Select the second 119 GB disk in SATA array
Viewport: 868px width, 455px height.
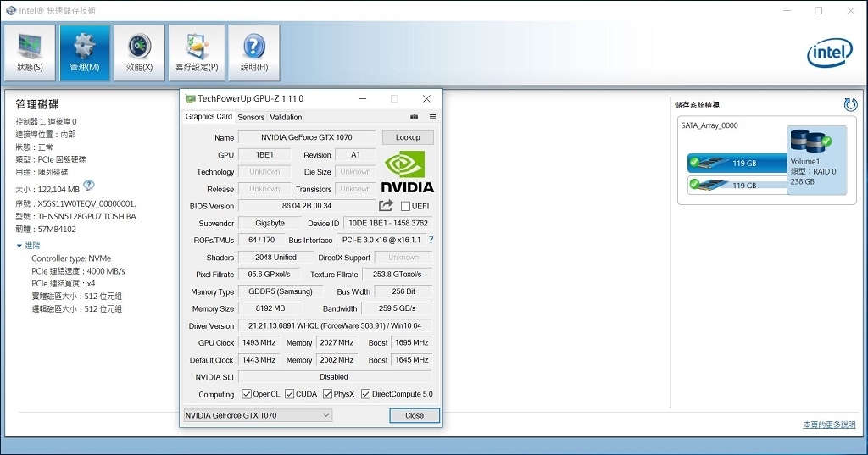click(737, 185)
